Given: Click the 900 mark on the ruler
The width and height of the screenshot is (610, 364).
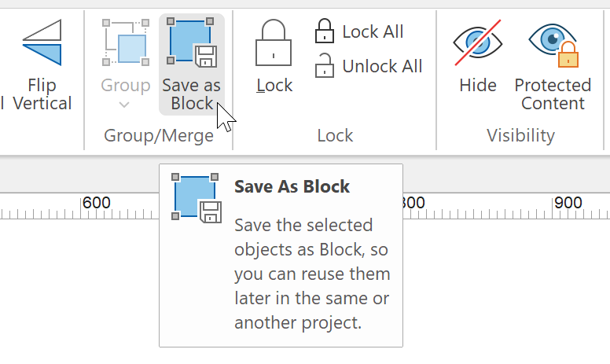Looking at the screenshot, I should (568, 203).
